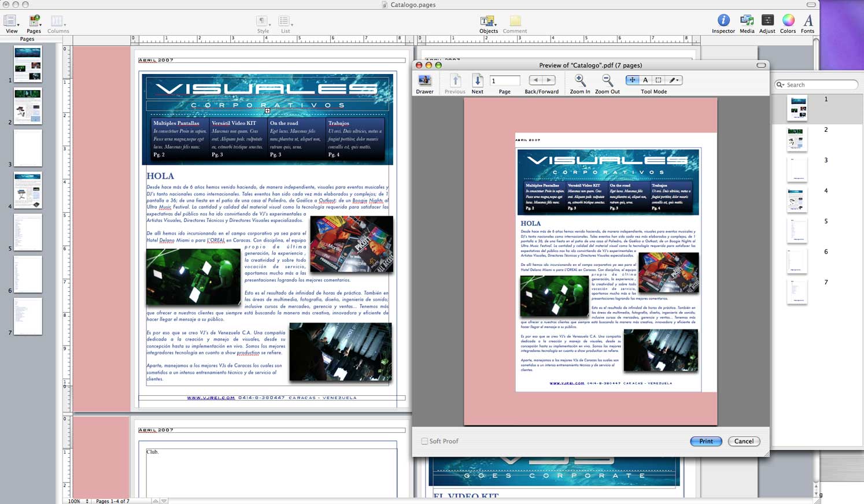Click the Pages add-page toolbar icon
This screenshot has height=504, width=864.
[35, 21]
